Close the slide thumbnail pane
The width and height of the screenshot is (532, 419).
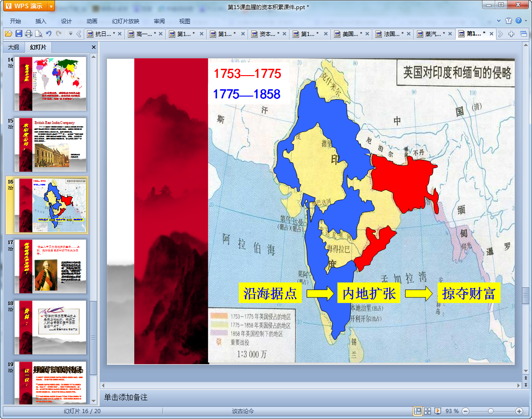tap(94, 47)
